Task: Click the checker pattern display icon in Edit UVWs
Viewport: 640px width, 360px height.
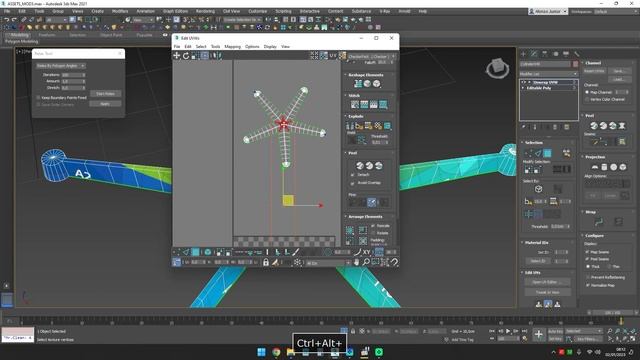Action: [342, 56]
